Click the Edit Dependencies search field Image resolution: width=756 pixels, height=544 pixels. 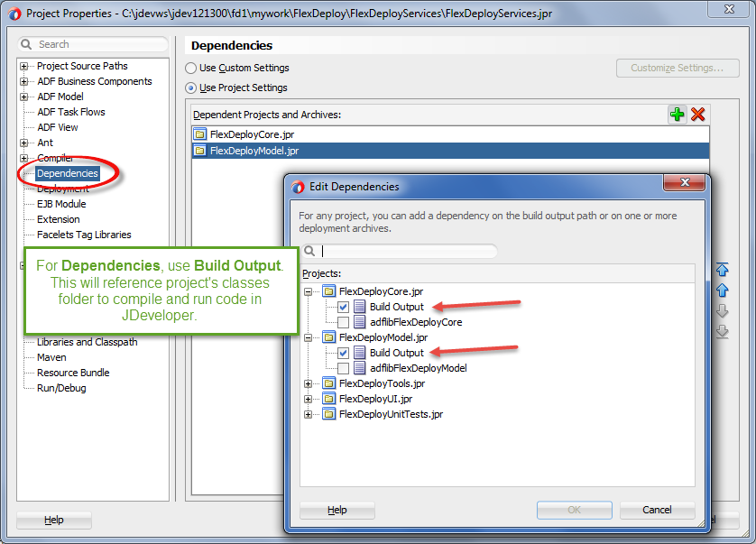point(400,251)
